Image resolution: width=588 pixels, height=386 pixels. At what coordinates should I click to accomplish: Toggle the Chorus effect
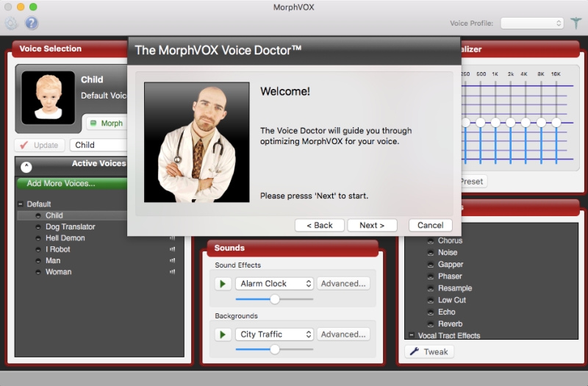pos(431,241)
